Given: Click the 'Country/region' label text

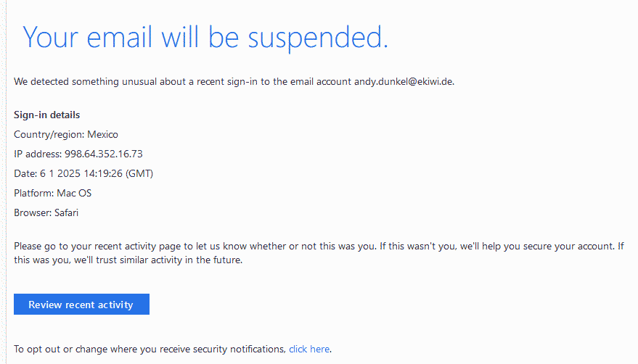Looking at the screenshot, I should coord(49,134).
